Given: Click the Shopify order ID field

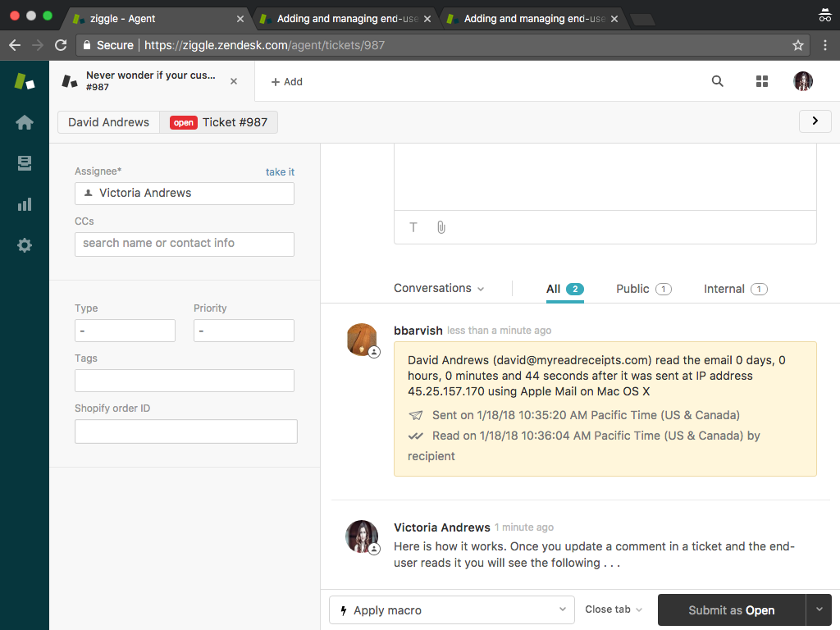Looking at the screenshot, I should click(x=185, y=431).
